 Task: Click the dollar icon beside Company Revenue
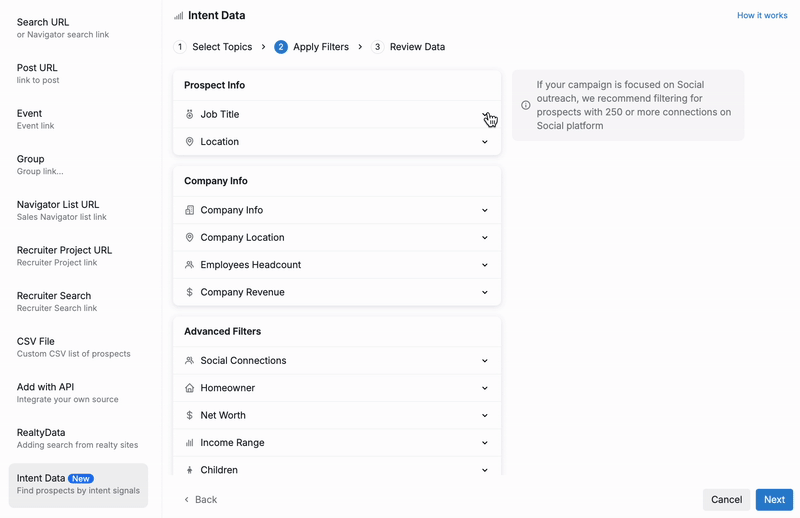[x=189, y=292]
